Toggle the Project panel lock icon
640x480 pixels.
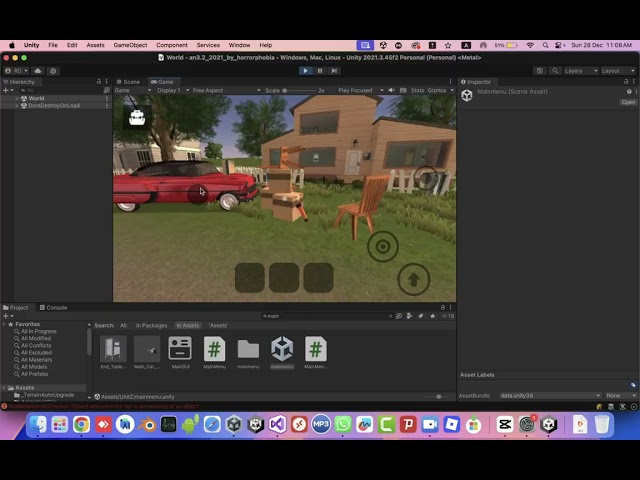click(443, 307)
